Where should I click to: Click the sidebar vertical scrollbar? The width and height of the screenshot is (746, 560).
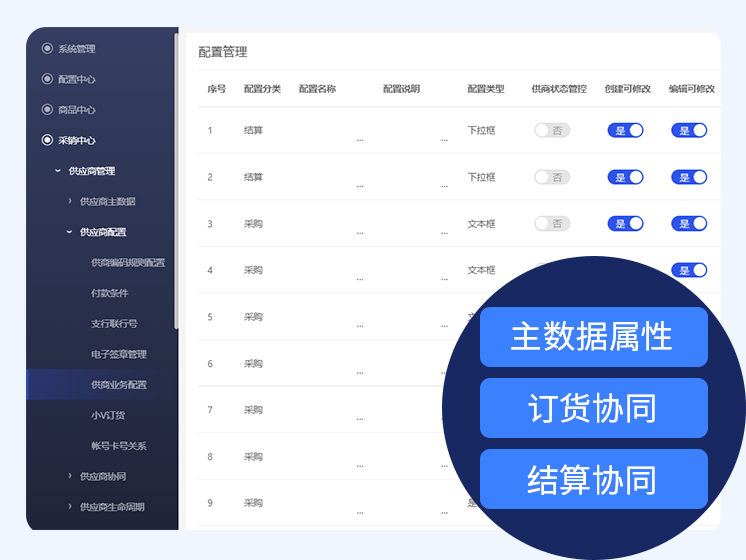[177, 180]
